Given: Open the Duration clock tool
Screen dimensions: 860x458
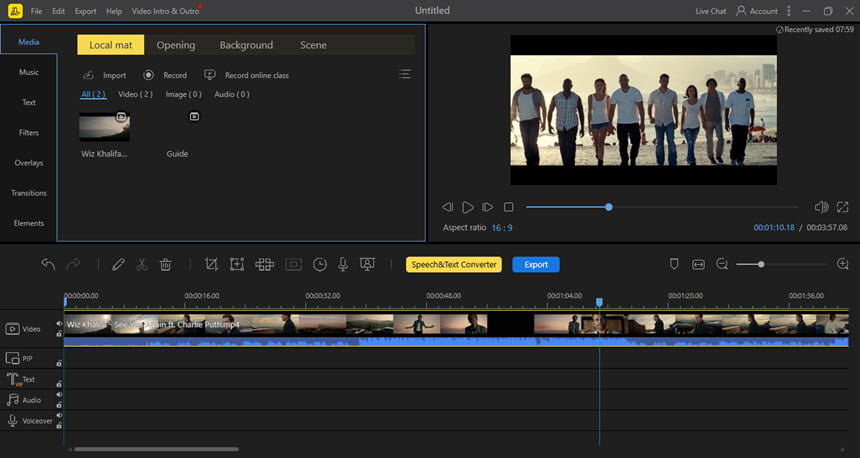Looking at the screenshot, I should coord(320,264).
